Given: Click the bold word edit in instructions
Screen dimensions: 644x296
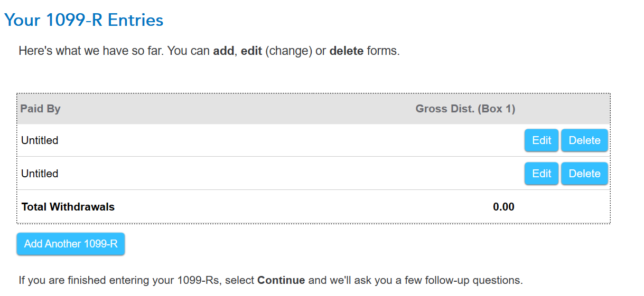Looking at the screenshot, I should click(251, 52).
